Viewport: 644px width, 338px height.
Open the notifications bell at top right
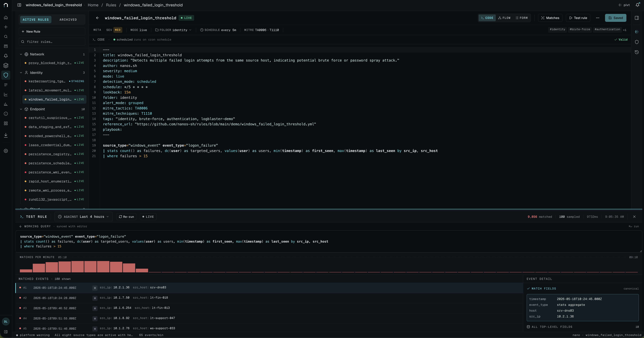[x=637, y=5]
